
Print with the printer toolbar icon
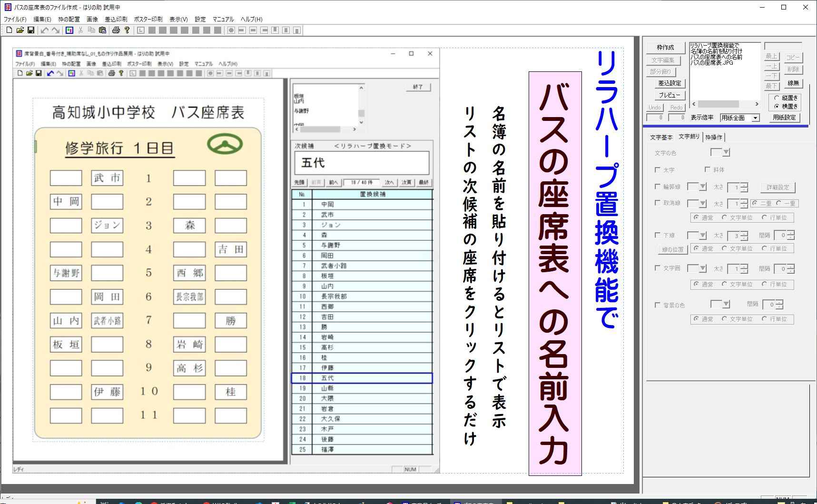[116, 30]
